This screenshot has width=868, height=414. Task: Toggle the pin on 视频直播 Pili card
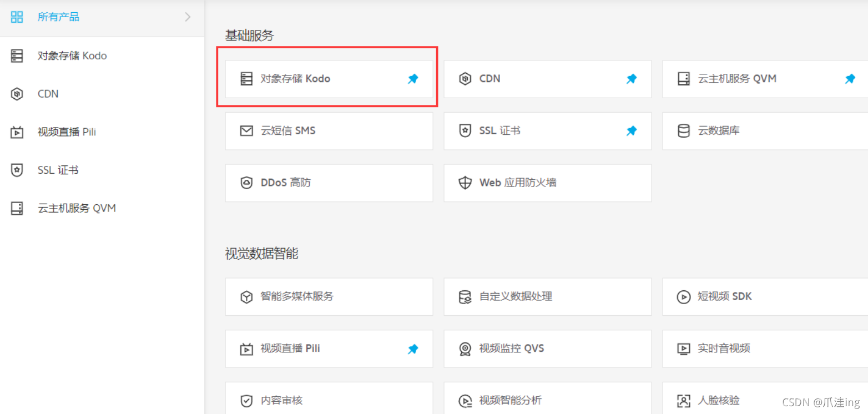pyautogui.click(x=413, y=349)
